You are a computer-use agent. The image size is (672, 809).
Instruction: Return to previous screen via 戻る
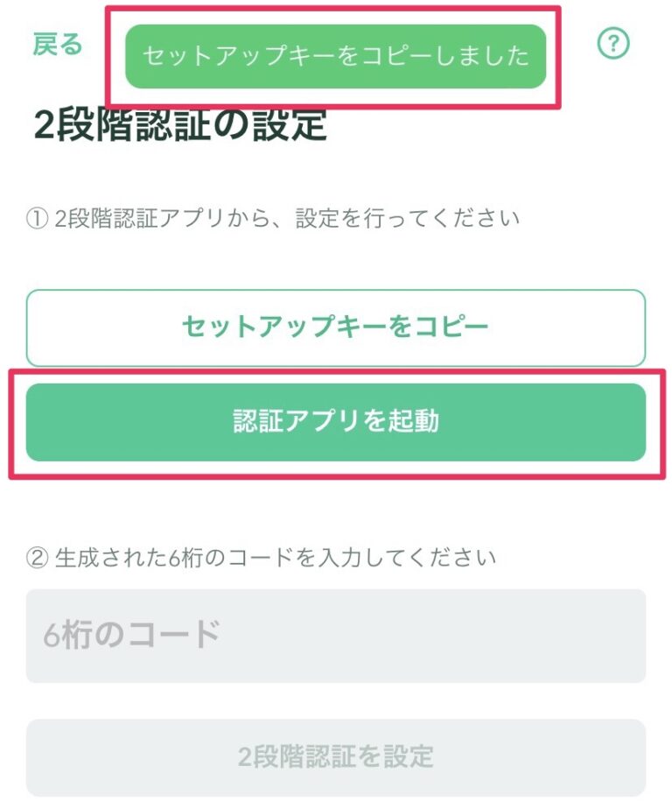[58, 44]
